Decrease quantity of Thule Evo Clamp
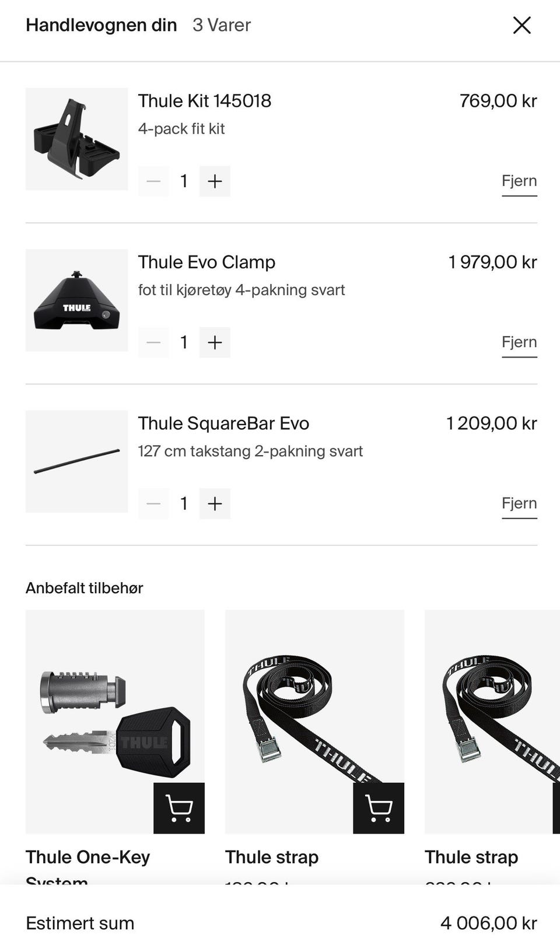560x952 pixels. point(153,342)
